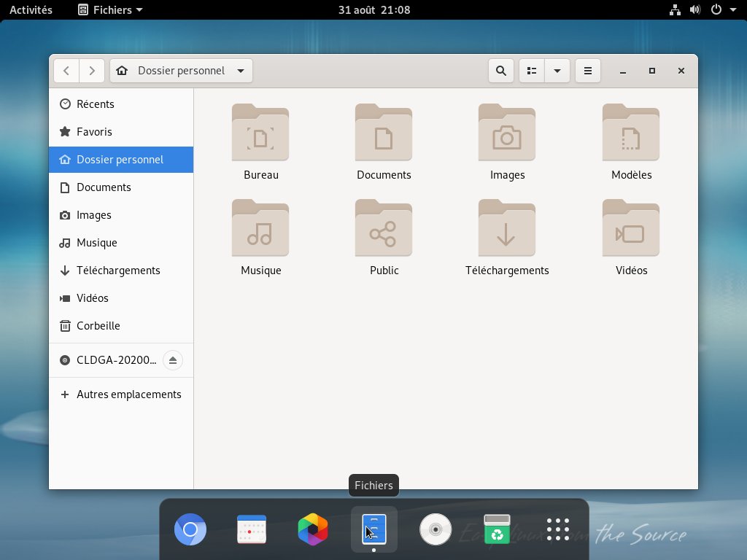This screenshot has height=560, width=747.
Task: Expand the view options dropdown arrow
Action: 557,71
